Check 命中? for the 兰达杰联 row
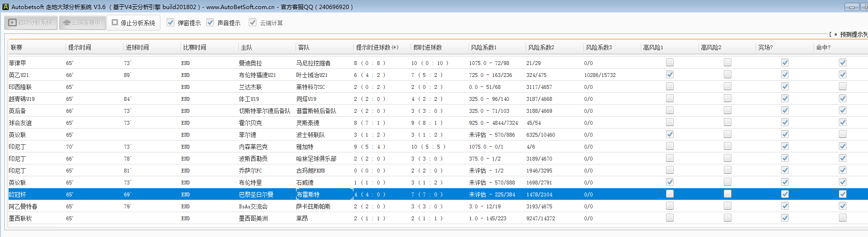 click(x=843, y=86)
